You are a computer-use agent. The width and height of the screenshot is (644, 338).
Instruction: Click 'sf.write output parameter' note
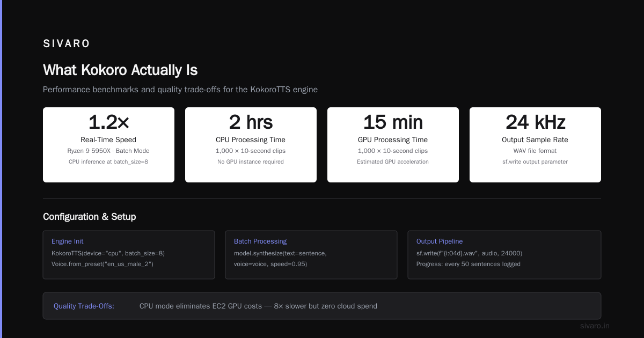[535, 161]
